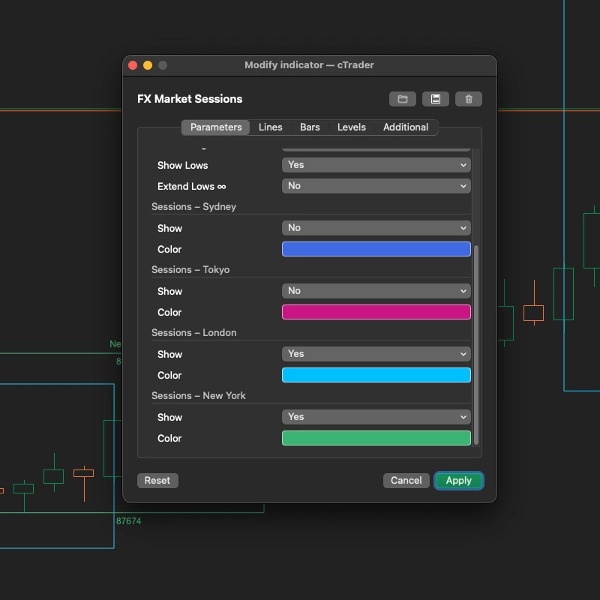Pick the New York session green color swatch
Viewport: 600px width, 600px height.
tap(376, 438)
